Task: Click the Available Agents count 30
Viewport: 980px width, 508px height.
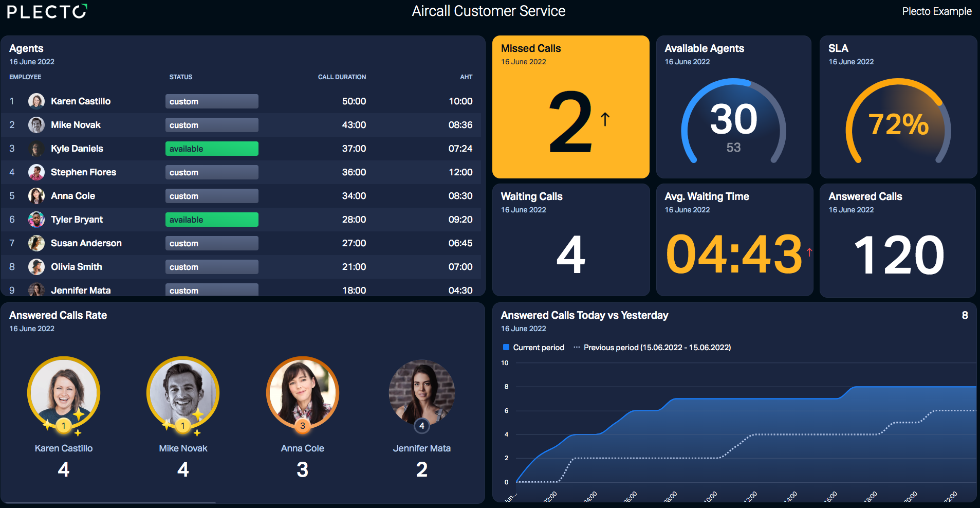Action: 734,119
